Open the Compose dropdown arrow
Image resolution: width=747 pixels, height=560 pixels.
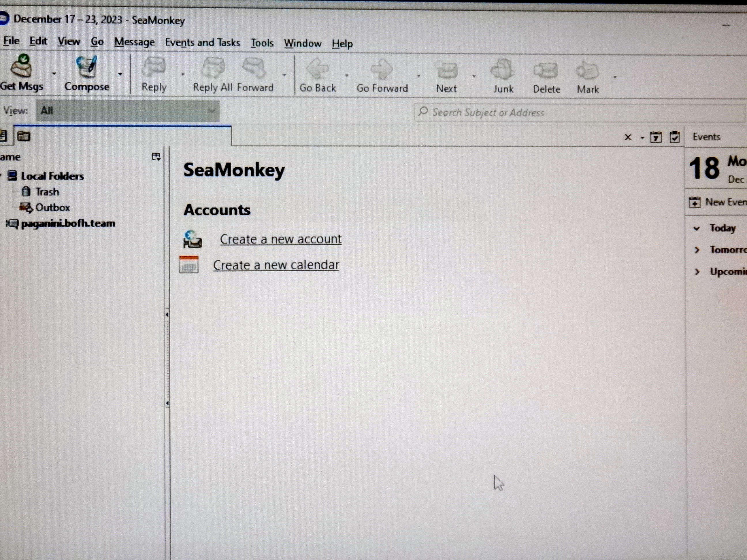click(120, 73)
